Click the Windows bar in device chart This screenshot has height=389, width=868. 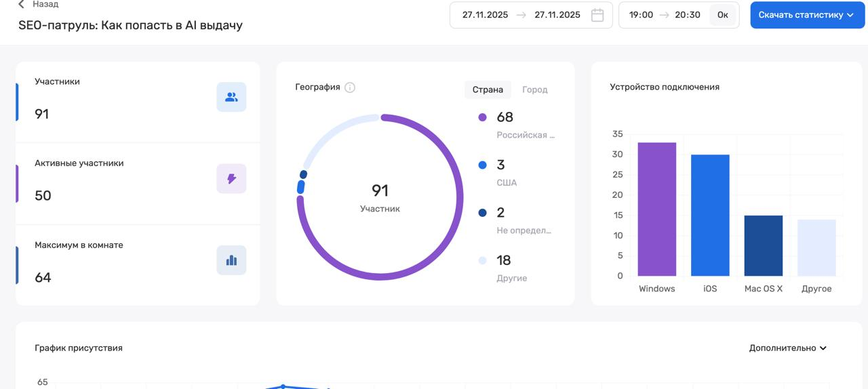[x=656, y=209]
